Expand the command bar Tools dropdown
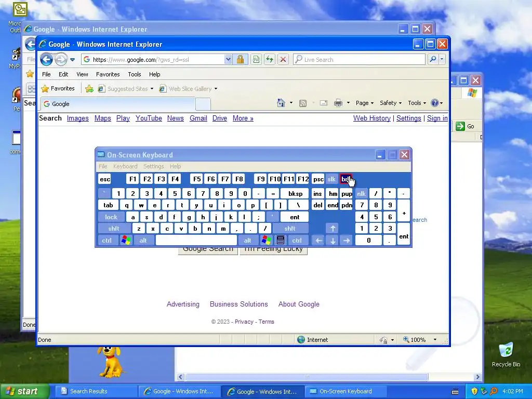 (417, 103)
